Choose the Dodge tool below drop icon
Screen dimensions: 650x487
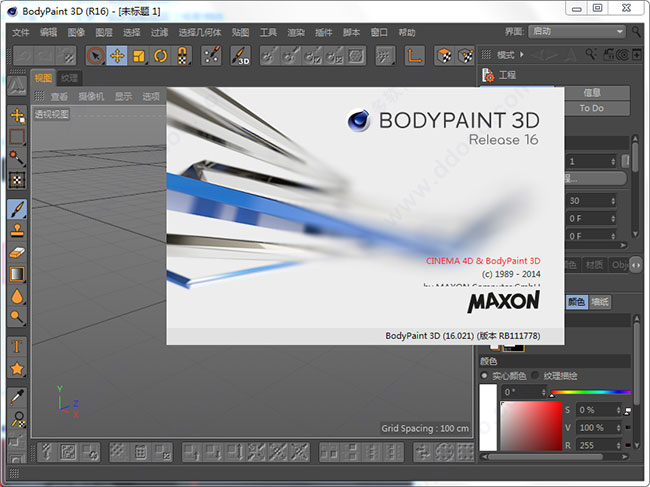[x=17, y=317]
